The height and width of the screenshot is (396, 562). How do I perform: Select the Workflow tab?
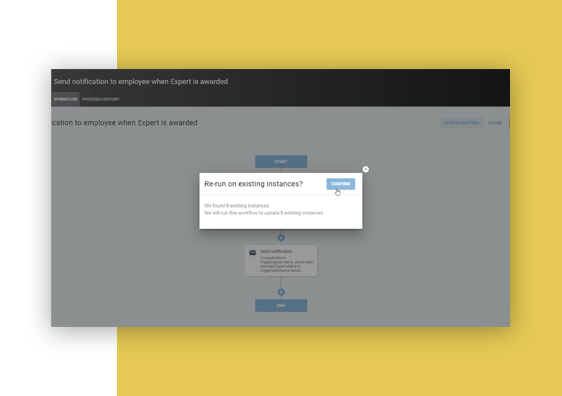tap(66, 99)
